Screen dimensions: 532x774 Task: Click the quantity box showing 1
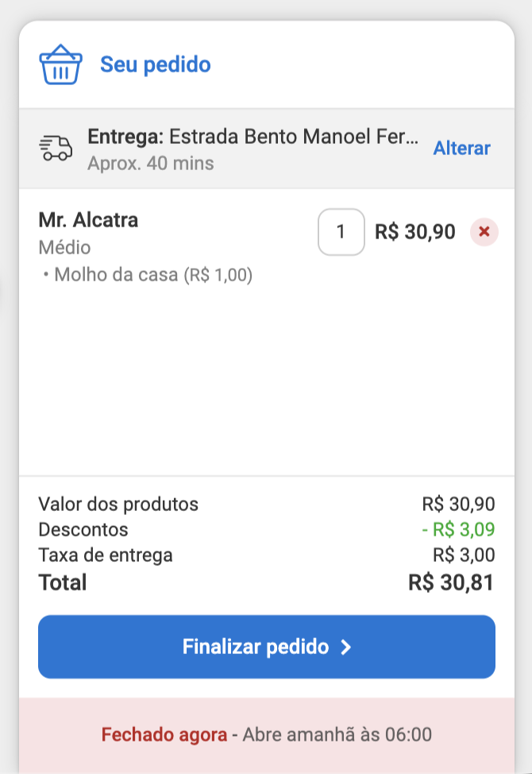(x=341, y=232)
